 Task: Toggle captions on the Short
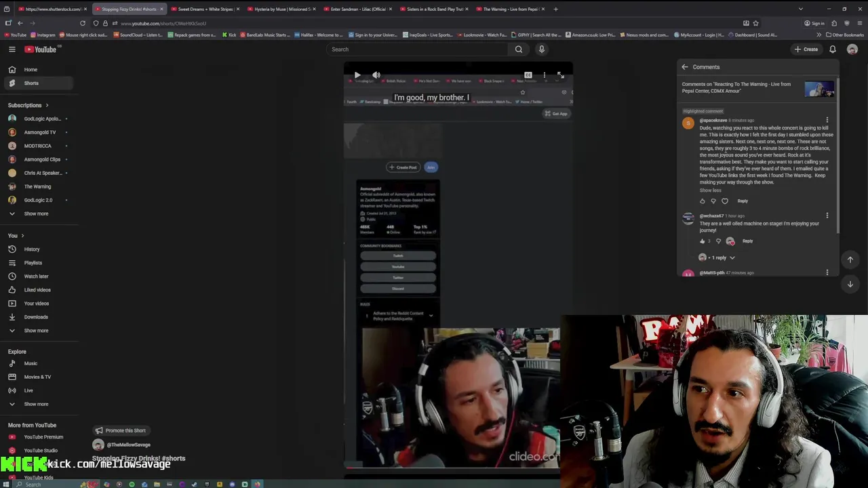click(x=528, y=75)
